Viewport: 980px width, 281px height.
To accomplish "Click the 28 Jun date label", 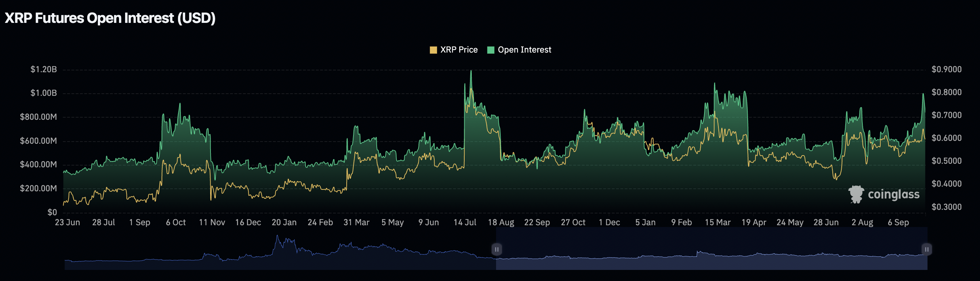I will click(826, 222).
